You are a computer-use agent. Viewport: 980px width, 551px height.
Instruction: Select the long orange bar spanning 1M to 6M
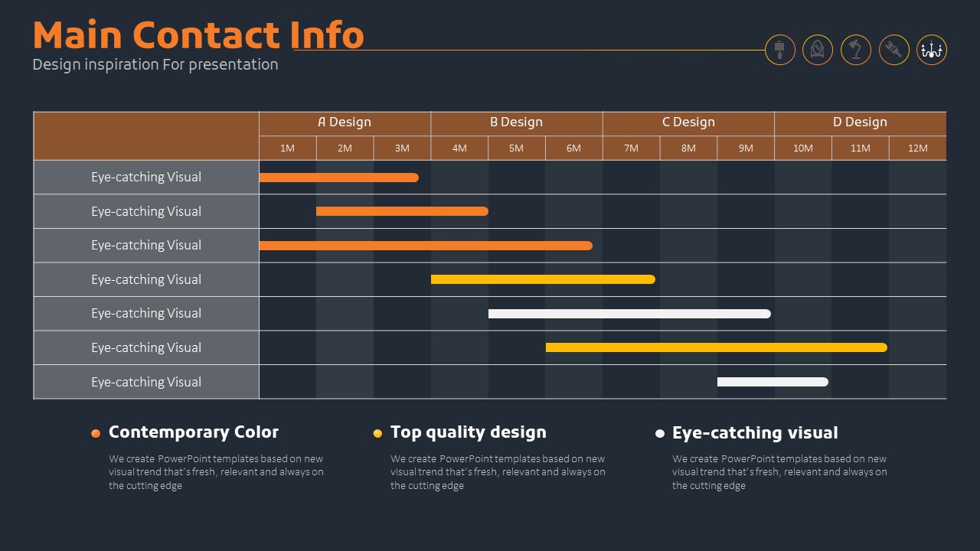click(426, 246)
